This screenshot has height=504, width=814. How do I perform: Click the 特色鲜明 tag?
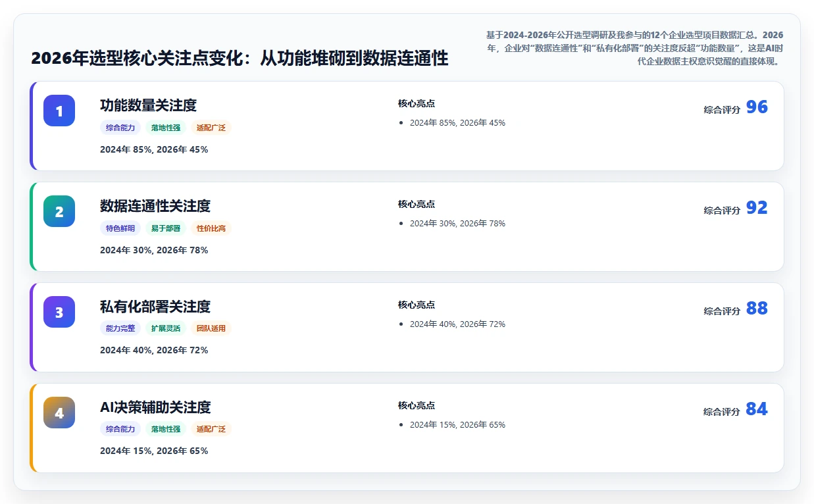[x=120, y=228]
